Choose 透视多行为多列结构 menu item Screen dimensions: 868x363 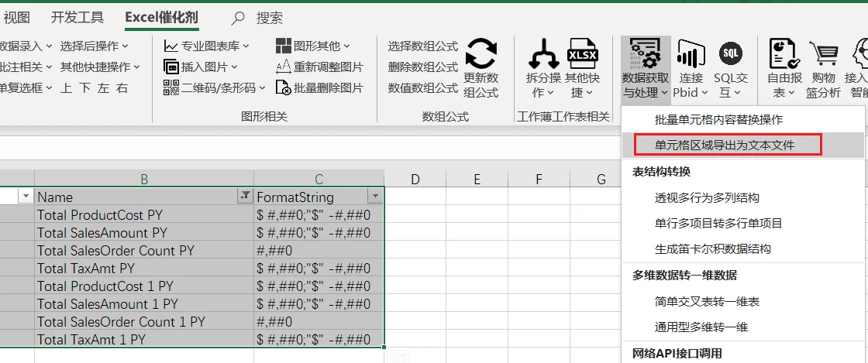(745, 197)
